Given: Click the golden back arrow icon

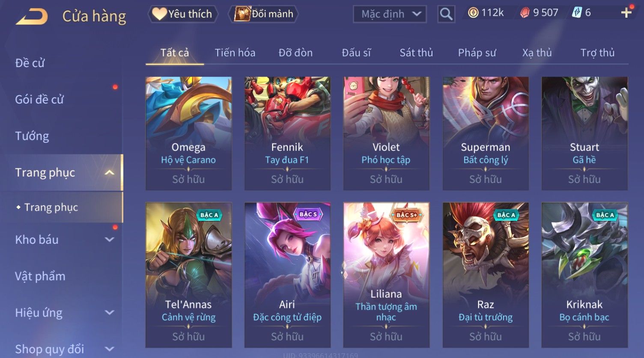Looking at the screenshot, I should 31,16.
